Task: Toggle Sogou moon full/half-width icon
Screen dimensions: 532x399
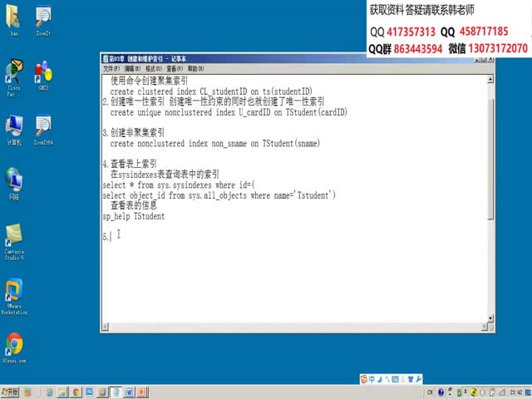Action: (x=380, y=379)
